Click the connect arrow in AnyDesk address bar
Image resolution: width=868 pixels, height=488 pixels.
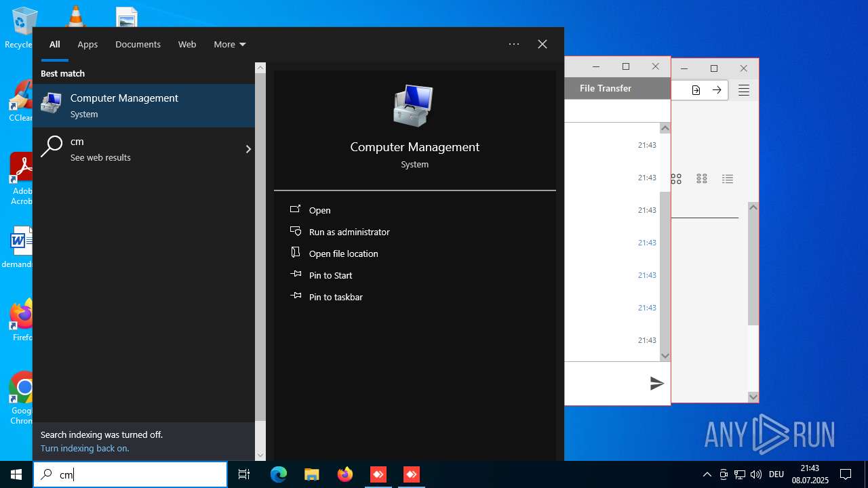pos(717,90)
